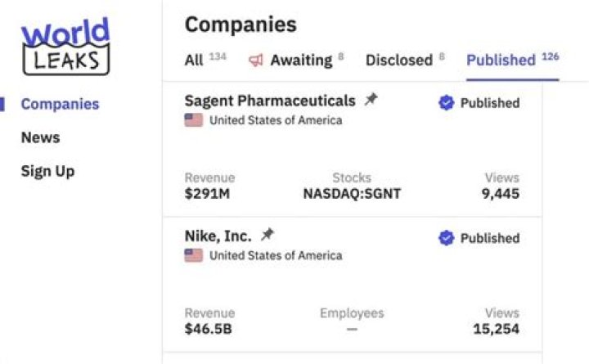Click the pin icon next to Sagent Pharmaceuticals
The width and height of the screenshot is (589, 364).
371,100
